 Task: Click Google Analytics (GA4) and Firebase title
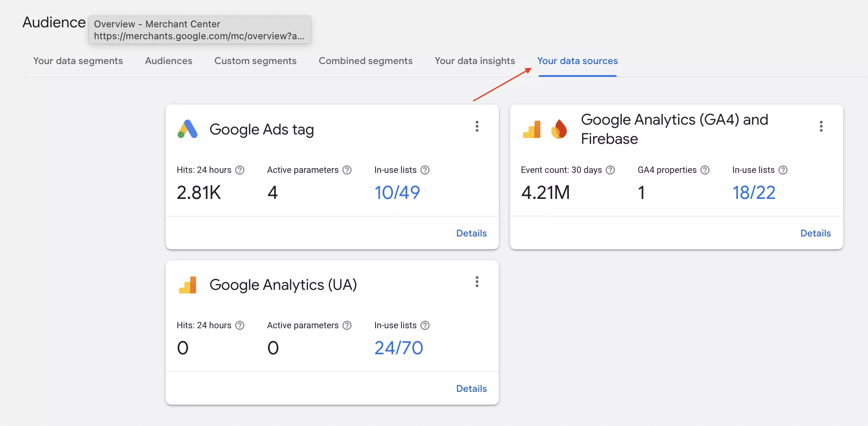pyautogui.click(x=674, y=129)
